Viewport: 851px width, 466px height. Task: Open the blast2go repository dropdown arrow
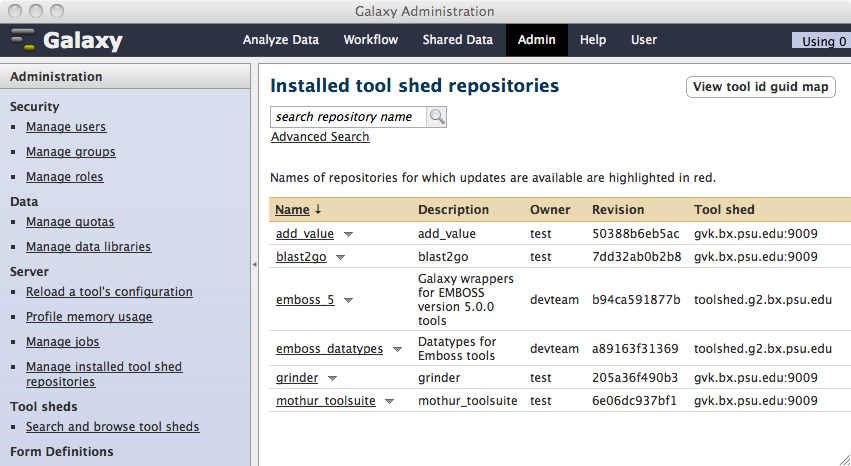click(340, 257)
